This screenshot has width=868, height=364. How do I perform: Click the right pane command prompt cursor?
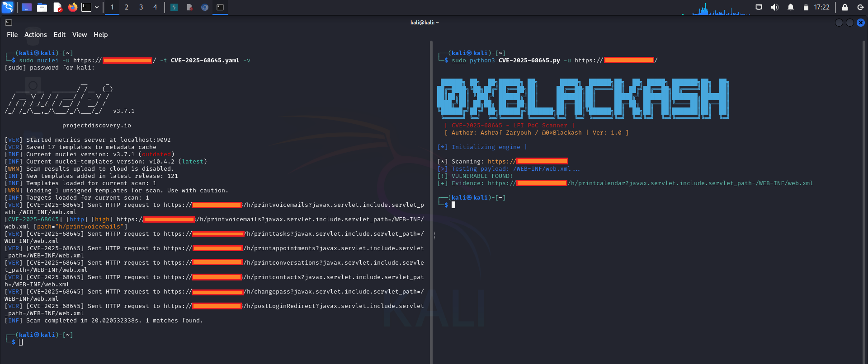click(453, 205)
